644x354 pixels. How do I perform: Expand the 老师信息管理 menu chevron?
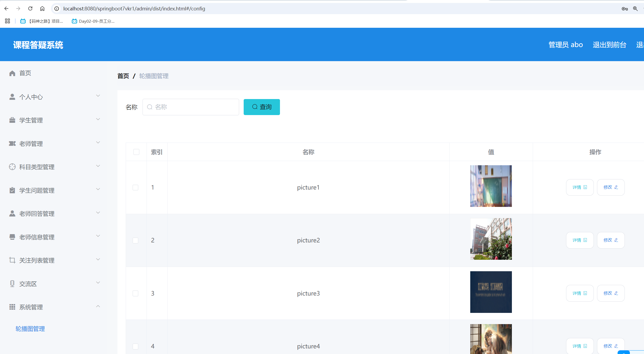pyautogui.click(x=98, y=236)
